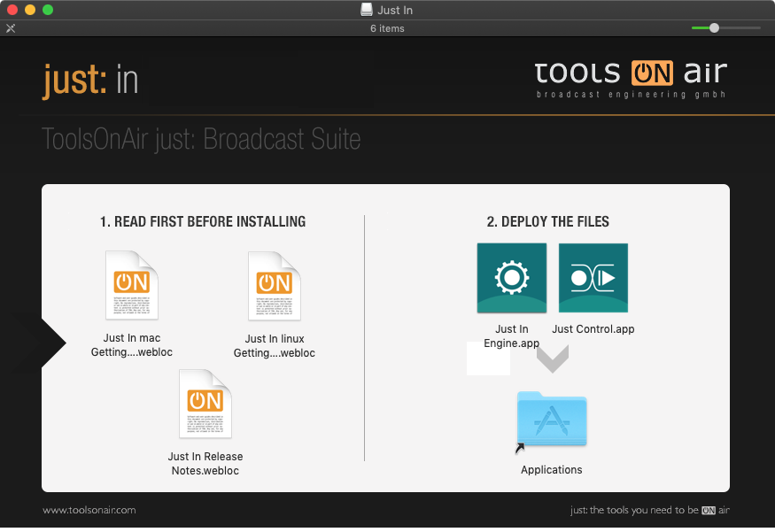Adjust the icon size slider knob
The image size is (775, 532).
[714, 28]
